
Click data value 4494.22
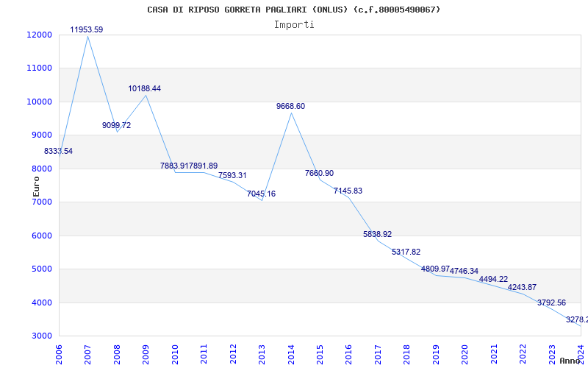coord(493,280)
